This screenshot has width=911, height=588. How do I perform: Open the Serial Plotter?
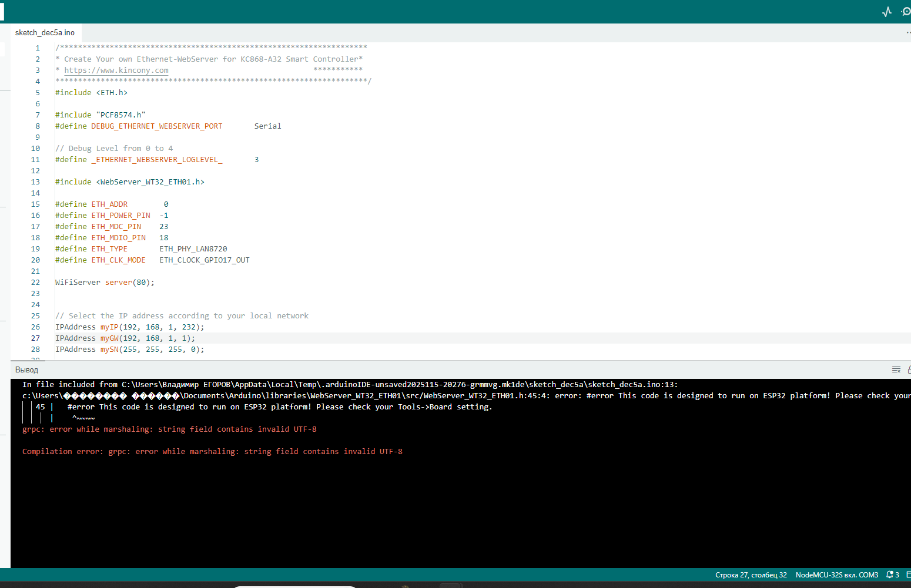(x=887, y=12)
